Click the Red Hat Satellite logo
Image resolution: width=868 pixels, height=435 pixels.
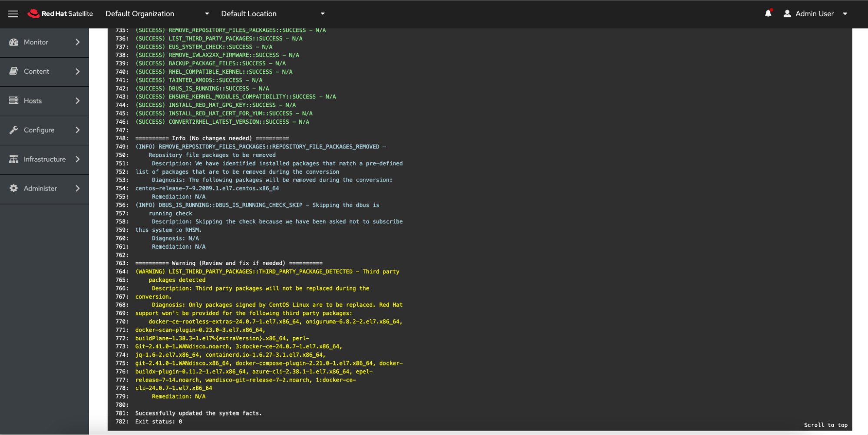60,14
